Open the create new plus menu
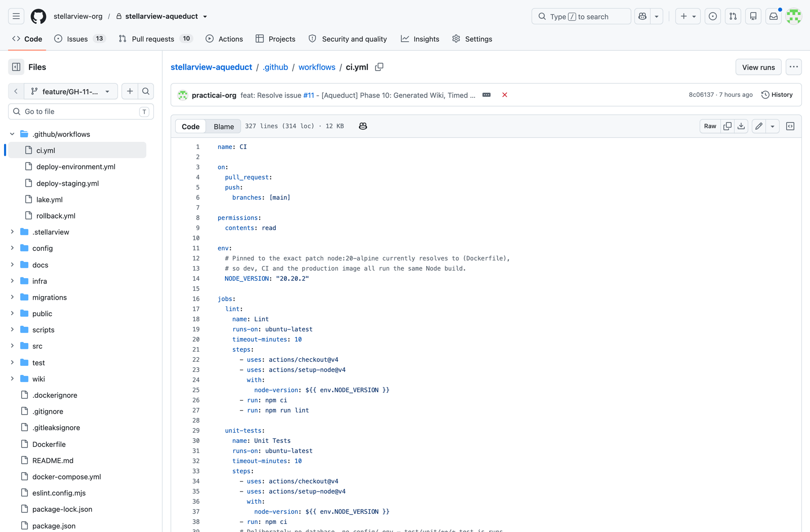The width and height of the screenshot is (810, 532). click(x=688, y=17)
